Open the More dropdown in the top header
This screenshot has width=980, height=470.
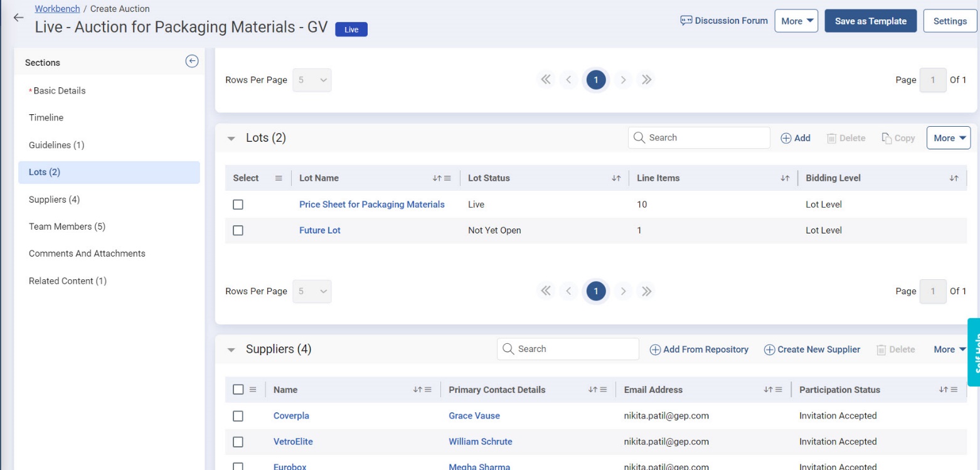[x=796, y=21]
